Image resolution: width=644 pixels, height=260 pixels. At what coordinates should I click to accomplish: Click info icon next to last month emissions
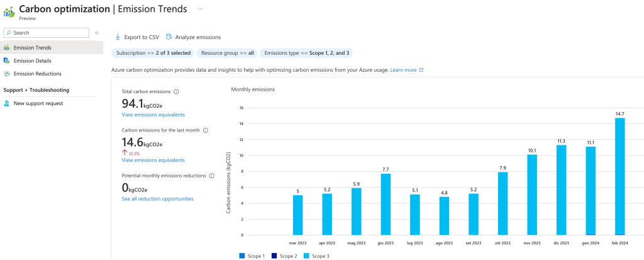[x=206, y=130]
